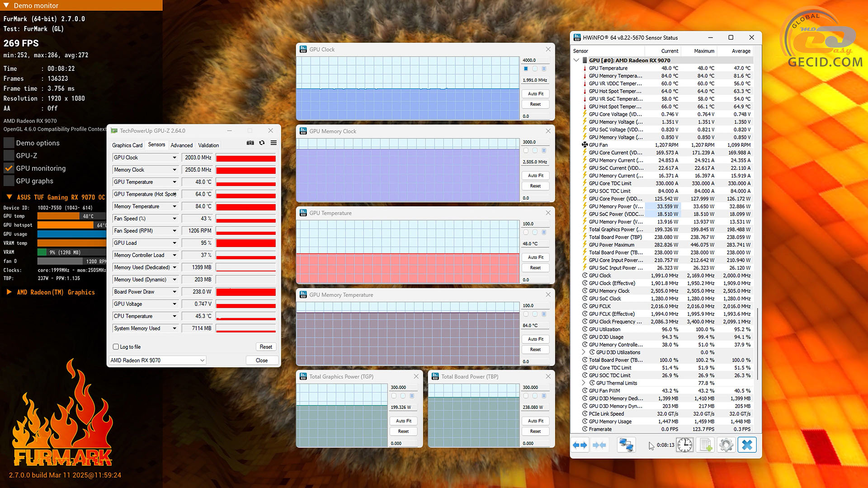Enable GPU graphs checkbox
Image resolution: width=868 pixels, height=488 pixels.
click(x=9, y=181)
